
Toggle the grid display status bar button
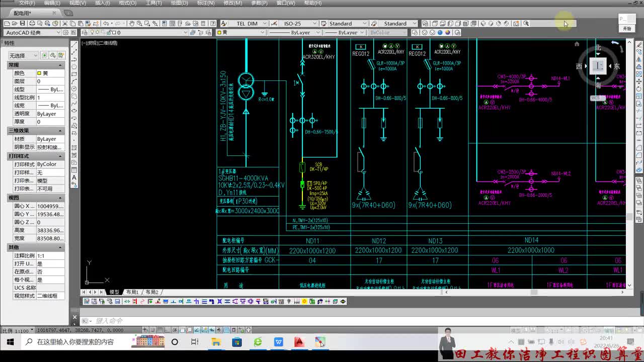(x=159, y=330)
